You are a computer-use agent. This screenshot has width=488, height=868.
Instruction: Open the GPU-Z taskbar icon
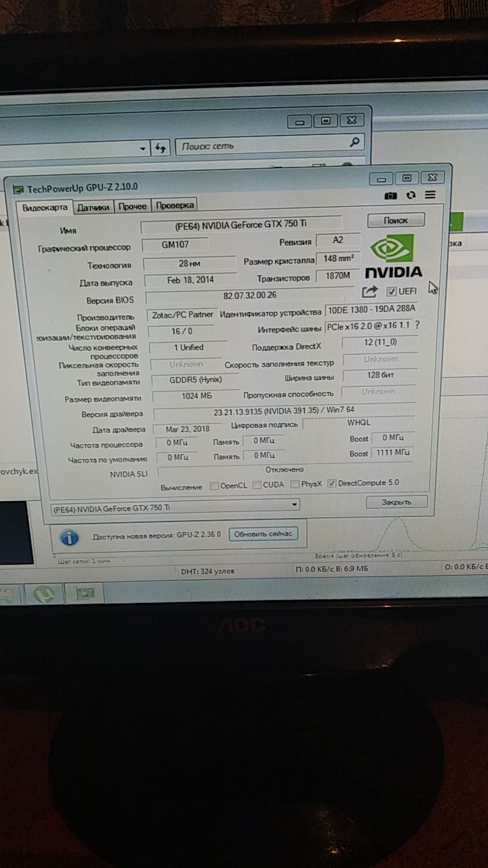pyautogui.click(x=85, y=594)
